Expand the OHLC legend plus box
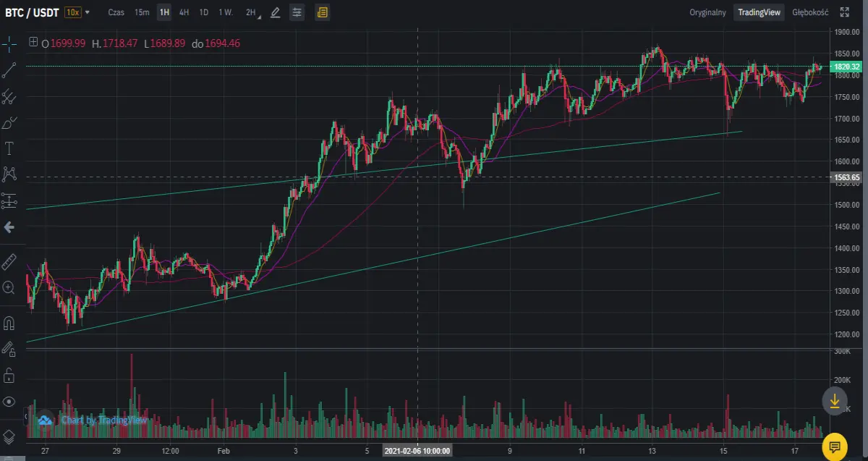The width and height of the screenshot is (868, 461). [x=33, y=43]
